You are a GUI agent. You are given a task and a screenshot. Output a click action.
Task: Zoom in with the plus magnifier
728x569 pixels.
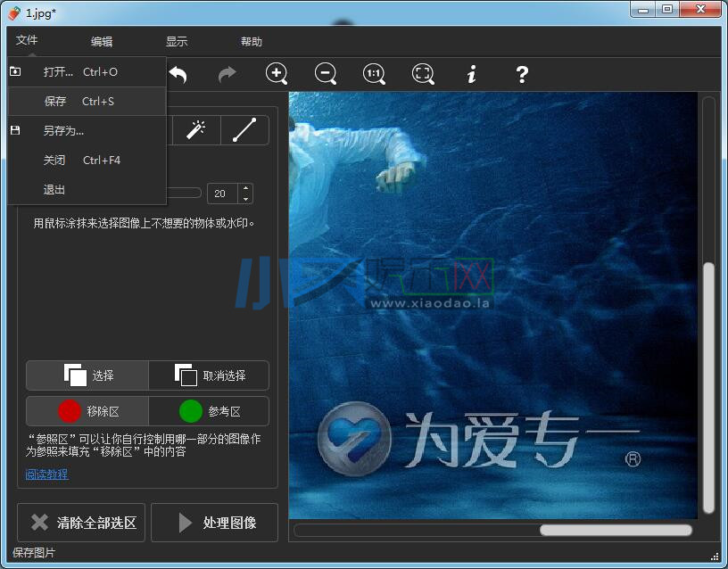tap(277, 75)
